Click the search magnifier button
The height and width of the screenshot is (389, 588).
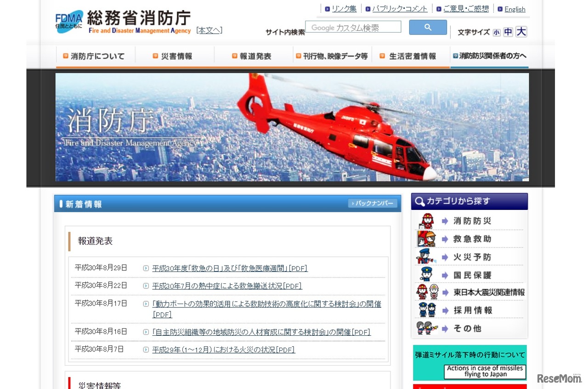(x=427, y=27)
